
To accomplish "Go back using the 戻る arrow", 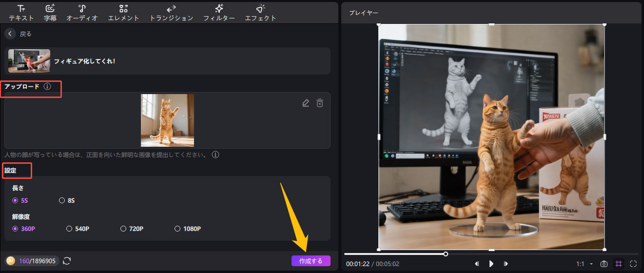I will (10, 34).
